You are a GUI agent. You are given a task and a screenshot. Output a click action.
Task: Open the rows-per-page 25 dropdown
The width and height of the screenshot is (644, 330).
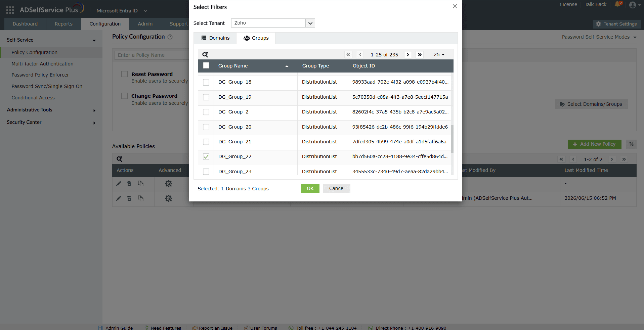tap(439, 55)
